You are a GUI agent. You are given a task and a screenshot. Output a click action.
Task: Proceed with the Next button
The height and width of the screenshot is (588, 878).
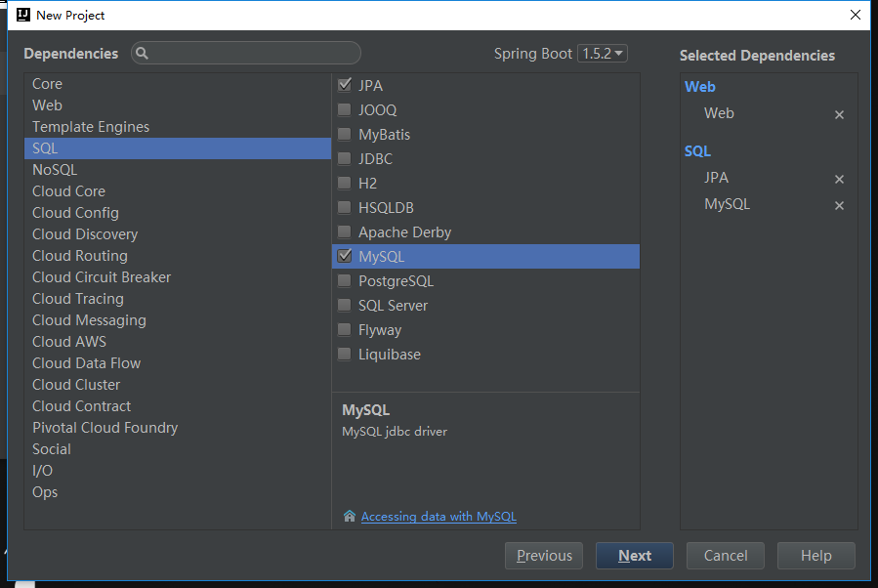coord(635,556)
